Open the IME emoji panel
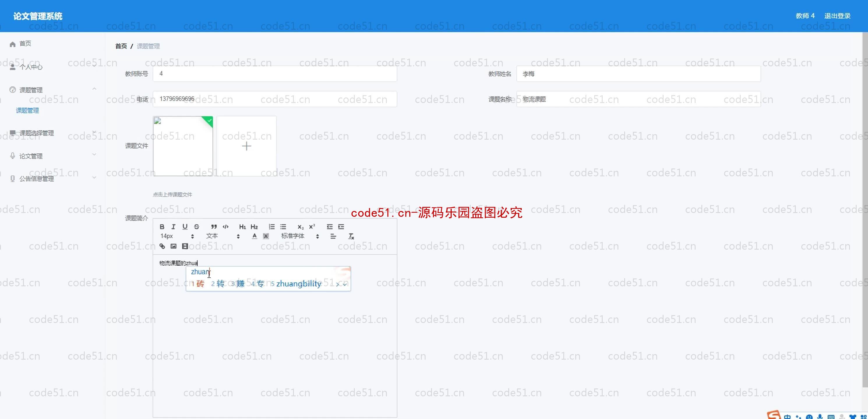This screenshot has width=868, height=419. point(809,417)
